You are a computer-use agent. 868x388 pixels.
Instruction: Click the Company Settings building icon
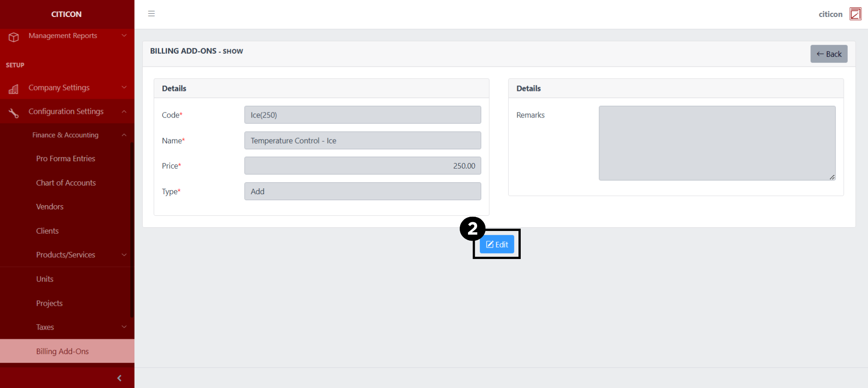[14, 89]
